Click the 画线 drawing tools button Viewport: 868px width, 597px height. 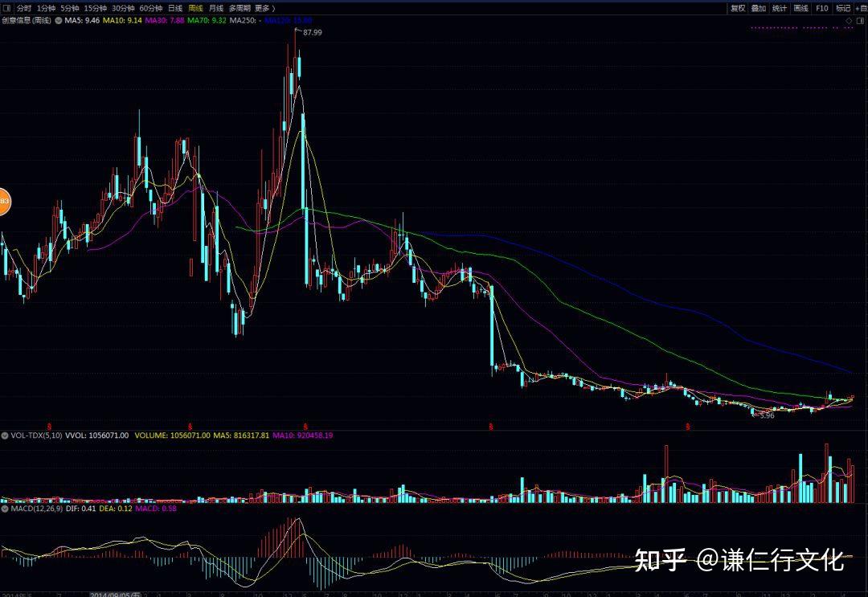click(800, 8)
